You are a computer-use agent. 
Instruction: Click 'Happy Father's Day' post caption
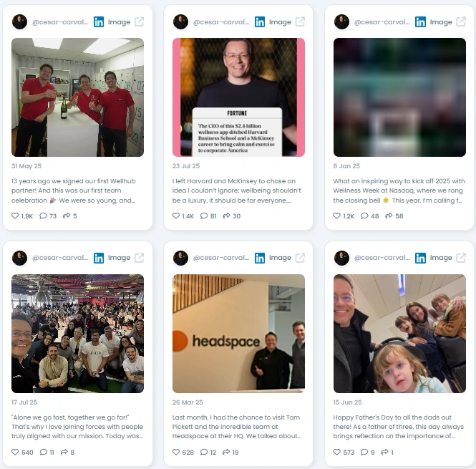pyautogui.click(x=398, y=427)
